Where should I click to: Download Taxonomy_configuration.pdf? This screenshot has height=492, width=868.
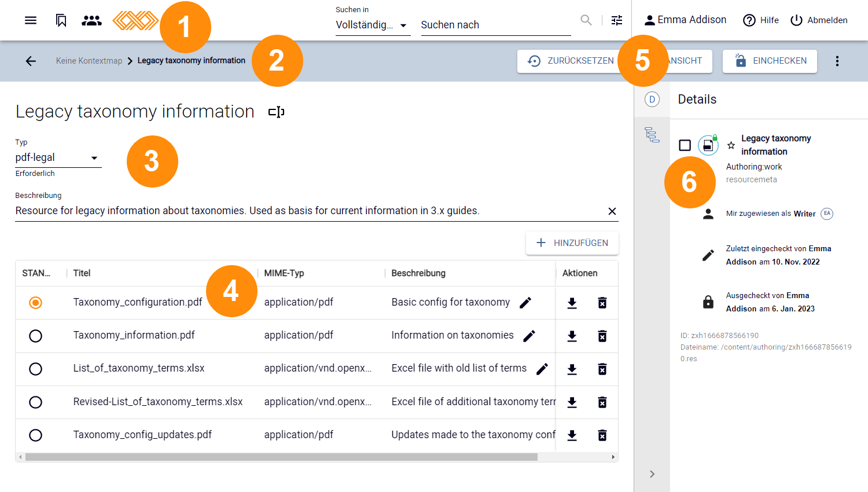click(x=572, y=303)
